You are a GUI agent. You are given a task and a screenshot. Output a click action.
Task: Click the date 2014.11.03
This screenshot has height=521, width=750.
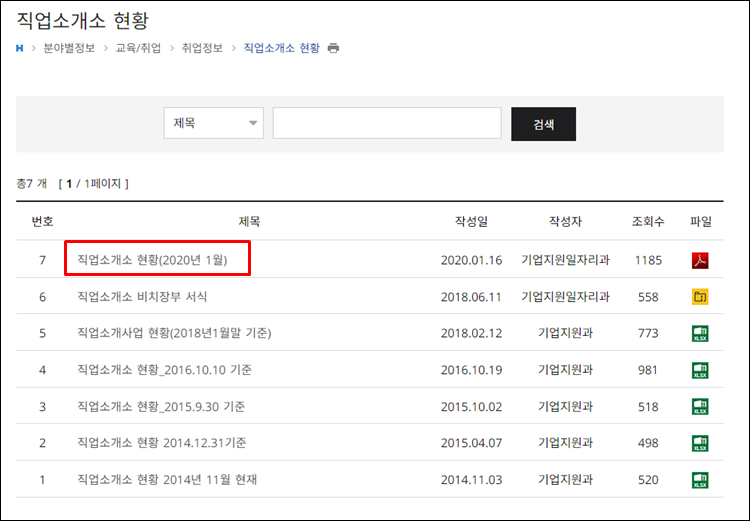(471, 480)
